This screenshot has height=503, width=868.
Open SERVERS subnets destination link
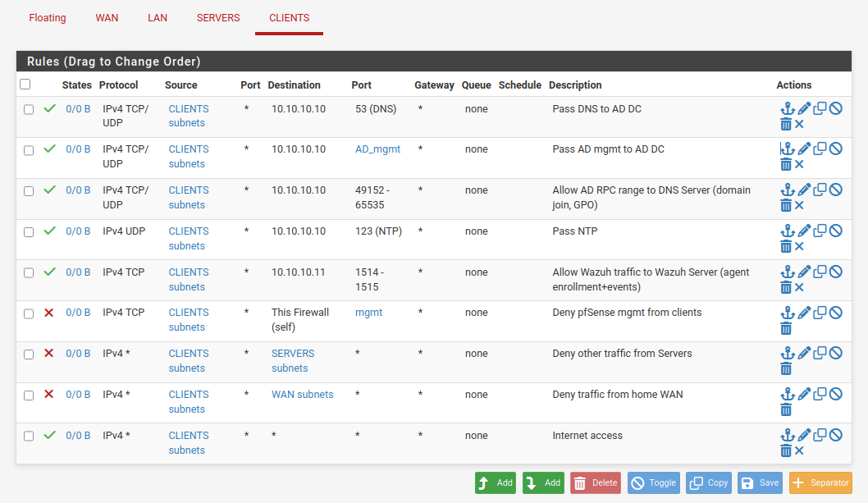pos(293,360)
